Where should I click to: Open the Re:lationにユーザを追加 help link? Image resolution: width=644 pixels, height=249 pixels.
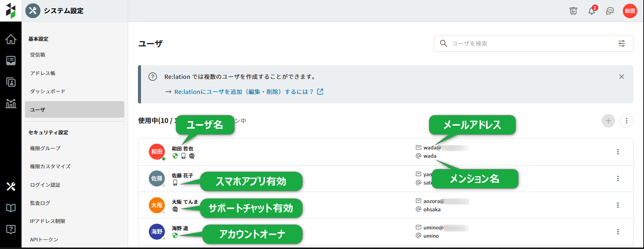244,92
